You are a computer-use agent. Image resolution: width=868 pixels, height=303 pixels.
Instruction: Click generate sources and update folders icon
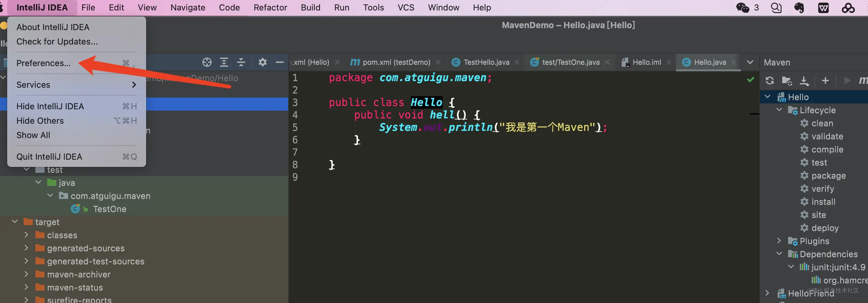click(787, 81)
